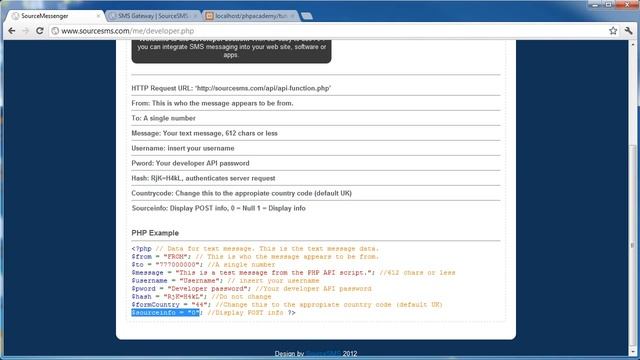Click the 'Message: Your text message' line
640x360 pixels.
point(204,133)
